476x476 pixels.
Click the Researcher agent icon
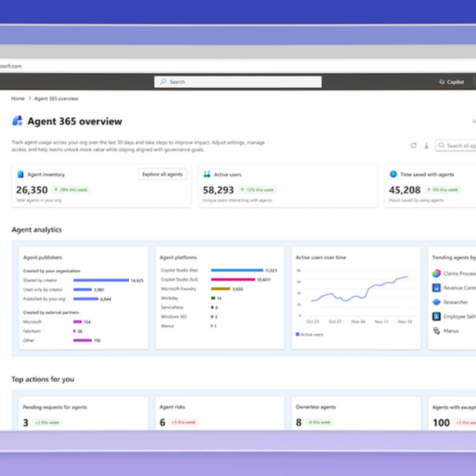point(436,302)
